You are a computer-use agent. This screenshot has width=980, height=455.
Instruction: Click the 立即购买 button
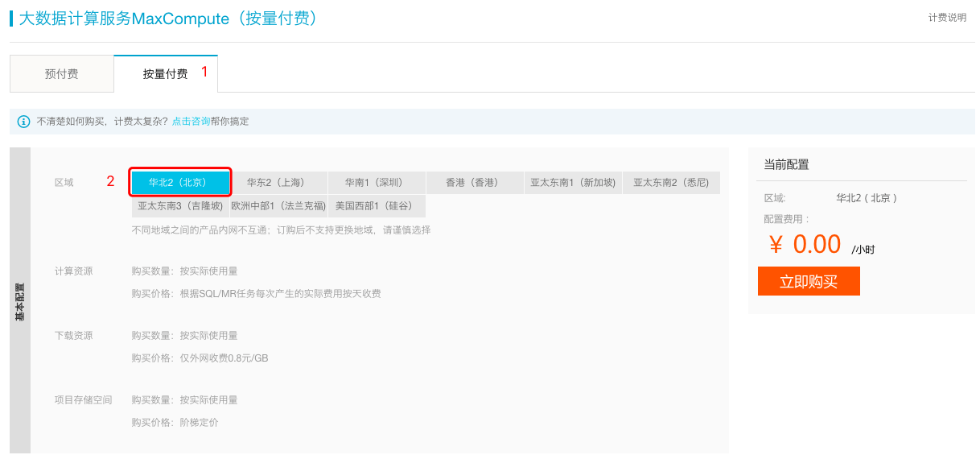click(x=809, y=282)
